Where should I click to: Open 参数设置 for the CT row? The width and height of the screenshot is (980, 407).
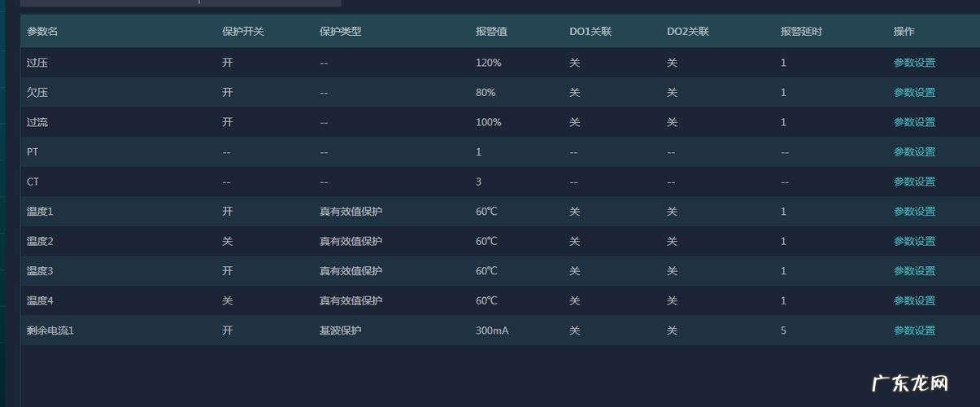(x=914, y=182)
